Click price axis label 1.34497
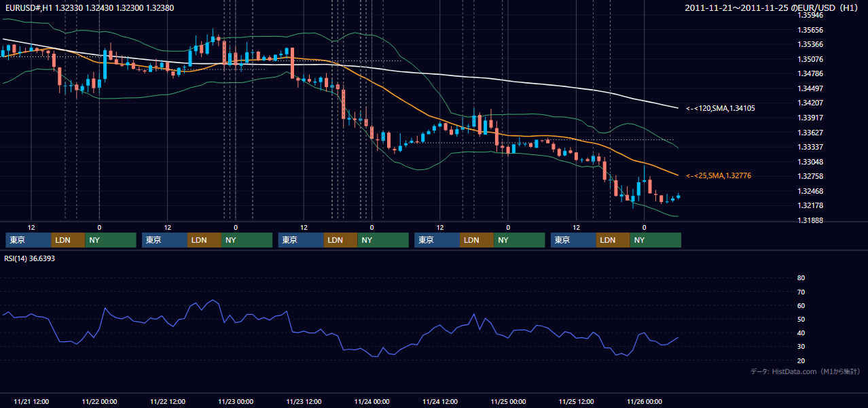This screenshot has height=408, width=868. [810, 88]
